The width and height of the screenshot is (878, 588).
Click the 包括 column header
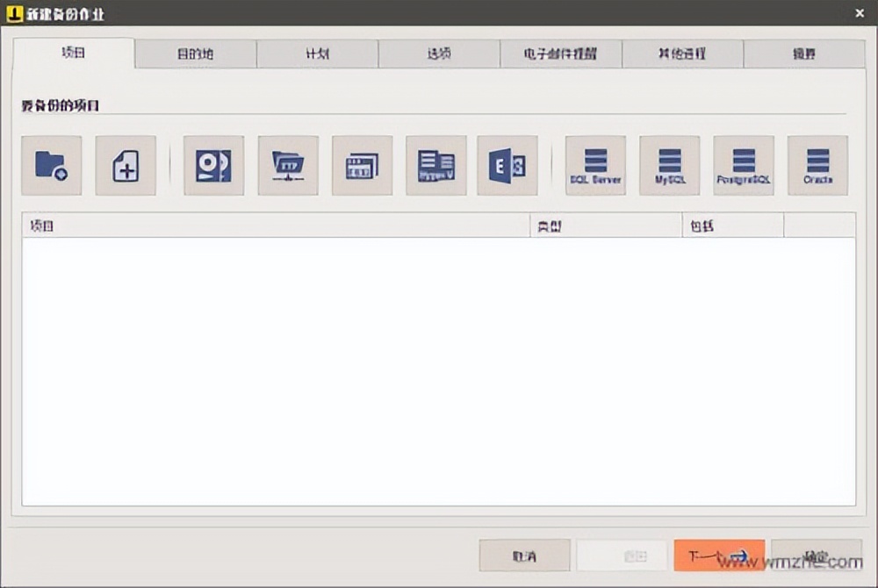[733, 226]
